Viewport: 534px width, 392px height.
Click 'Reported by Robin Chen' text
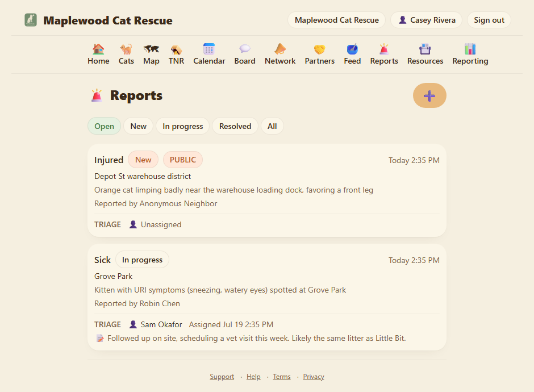tap(137, 303)
